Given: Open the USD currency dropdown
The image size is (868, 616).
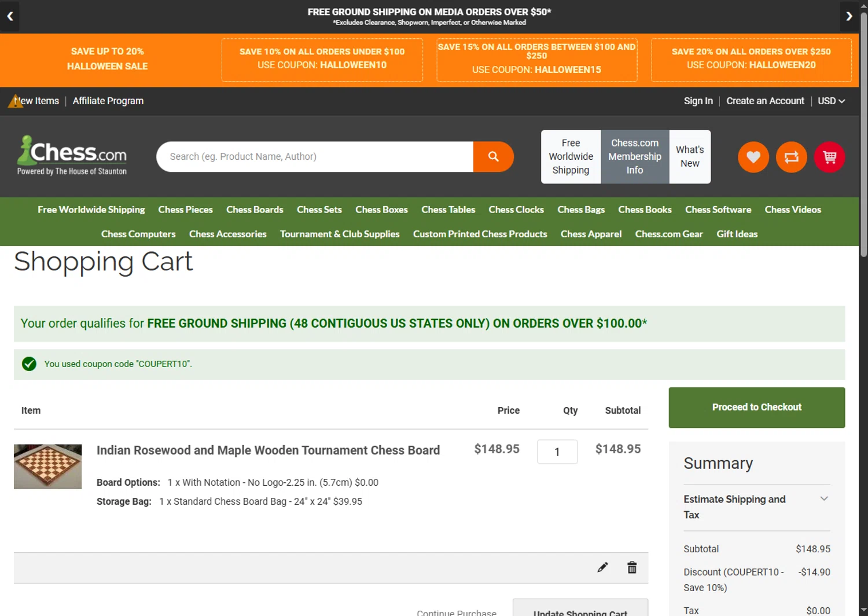Looking at the screenshot, I should click(x=831, y=101).
